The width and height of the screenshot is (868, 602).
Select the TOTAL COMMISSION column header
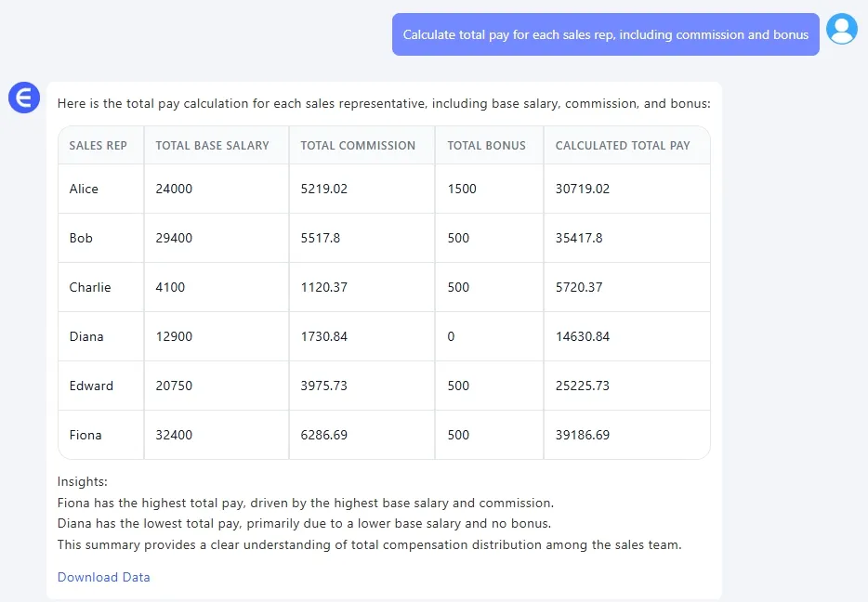[x=357, y=146]
